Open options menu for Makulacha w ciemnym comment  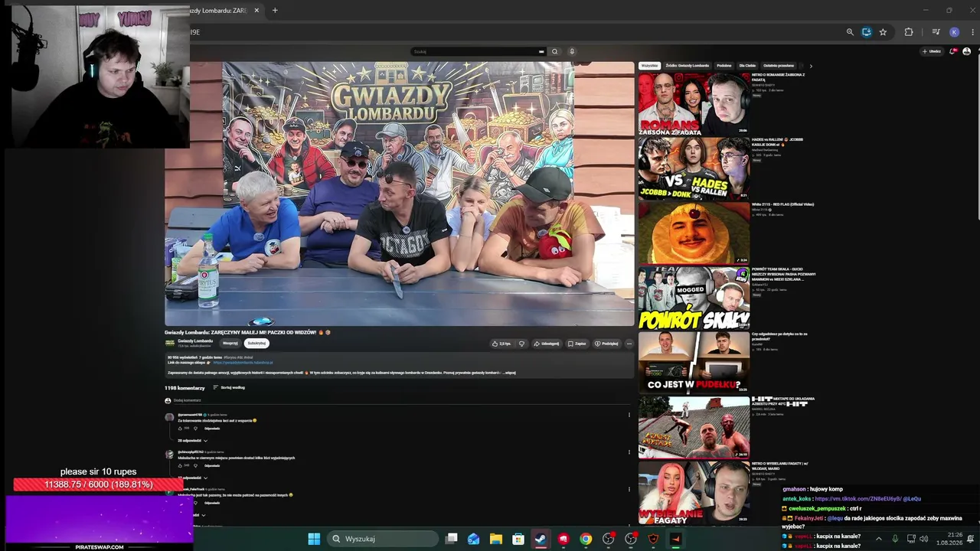tap(629, 452)
